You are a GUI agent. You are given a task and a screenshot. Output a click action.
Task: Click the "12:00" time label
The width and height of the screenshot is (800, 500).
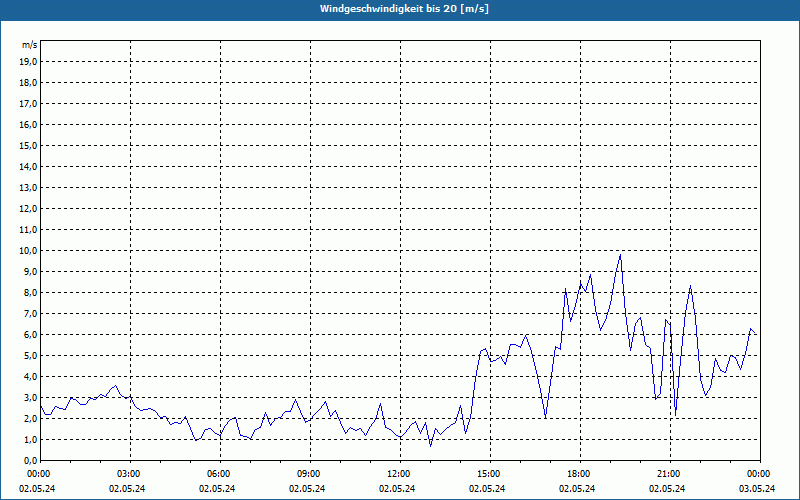tap(398, 474)
